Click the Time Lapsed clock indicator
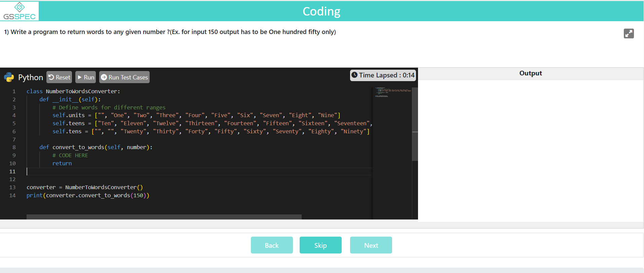This screenshot has width=644, height=273. tap(383, 75)
